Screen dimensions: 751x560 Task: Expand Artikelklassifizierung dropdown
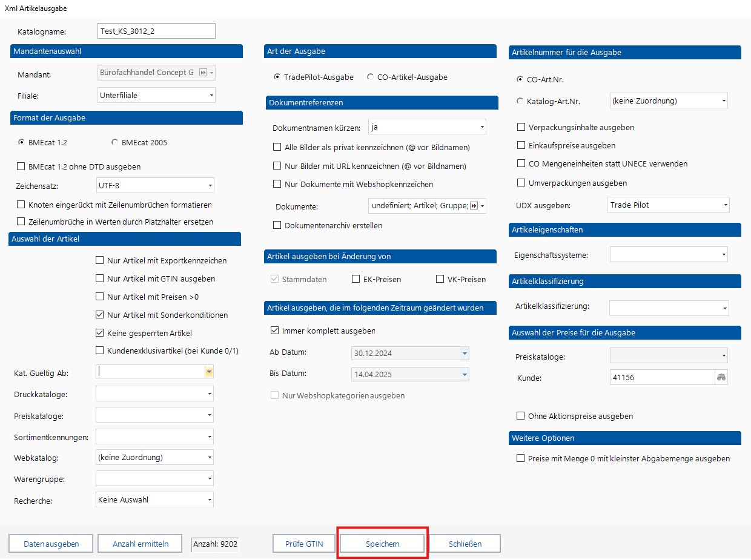669,308
